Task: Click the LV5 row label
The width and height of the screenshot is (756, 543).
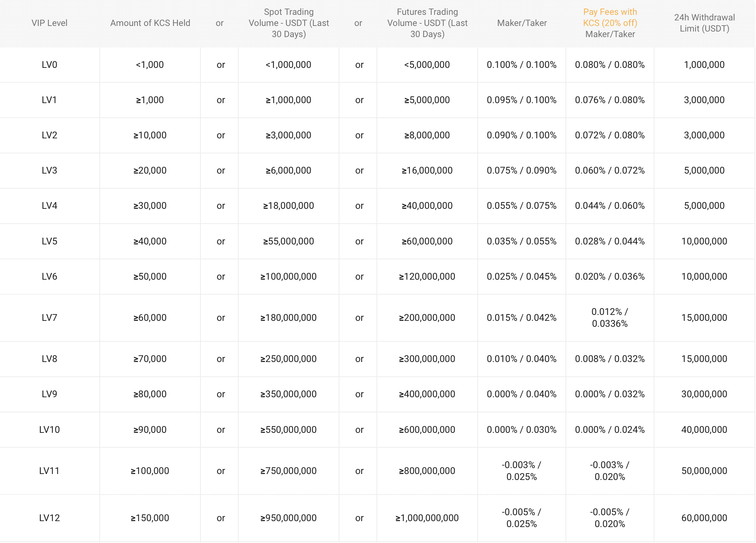Action: tap(49, 241)
